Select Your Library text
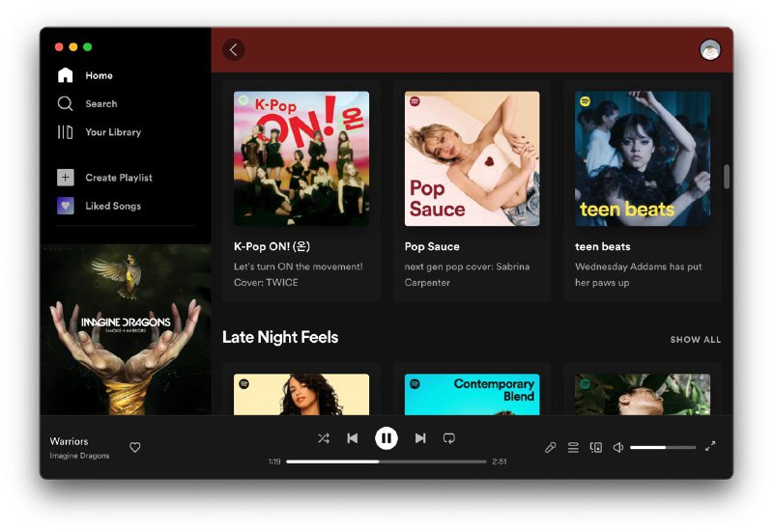Image resolution: width=773 pixels, height=532 pixels. [x=113, y=132]
